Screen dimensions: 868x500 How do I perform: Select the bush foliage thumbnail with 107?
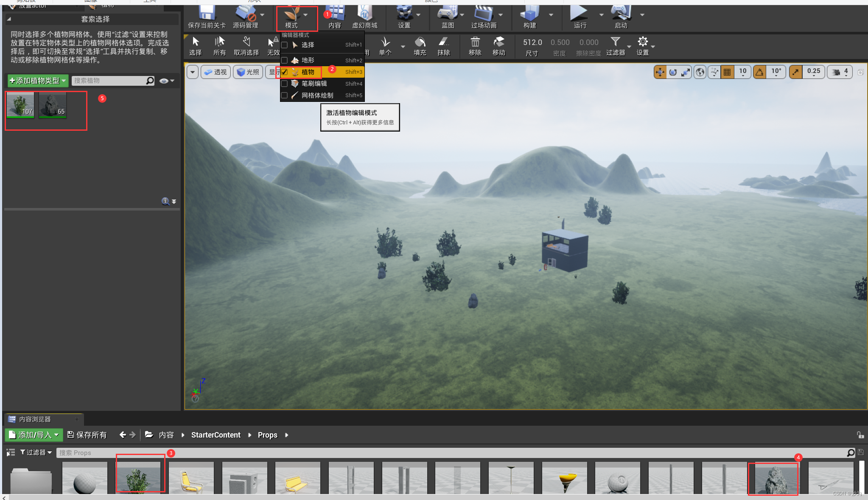[x=20, y=105]
